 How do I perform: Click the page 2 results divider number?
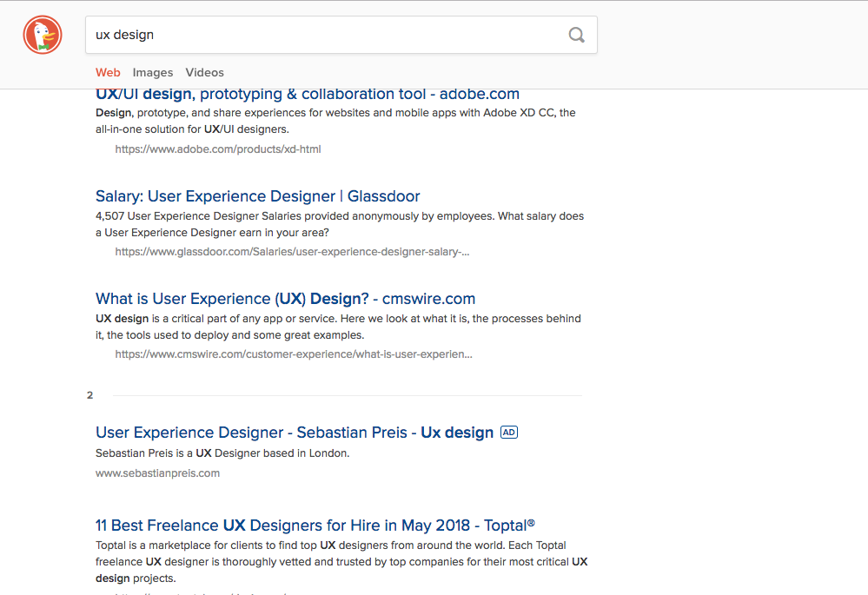point(89,395)
